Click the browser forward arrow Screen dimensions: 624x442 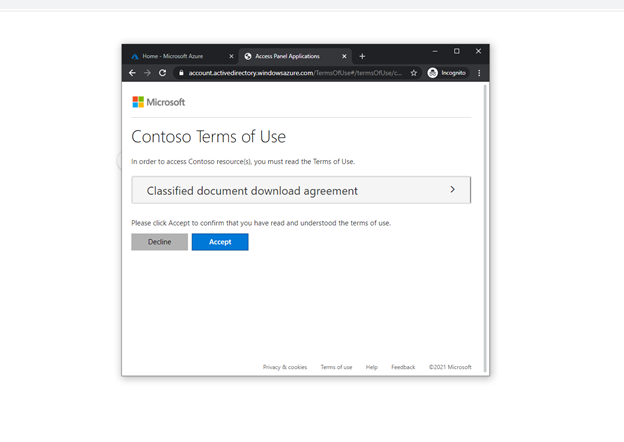pyautogui.click(x=147, y=73)
